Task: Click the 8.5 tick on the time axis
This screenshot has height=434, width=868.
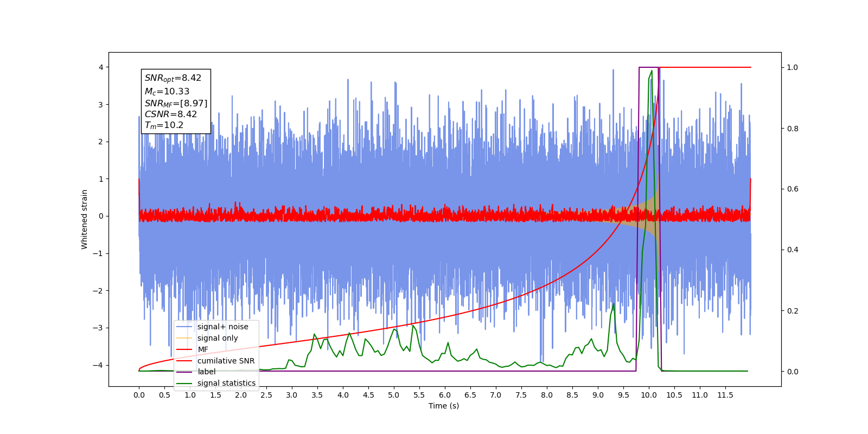Action: (572, 395)
